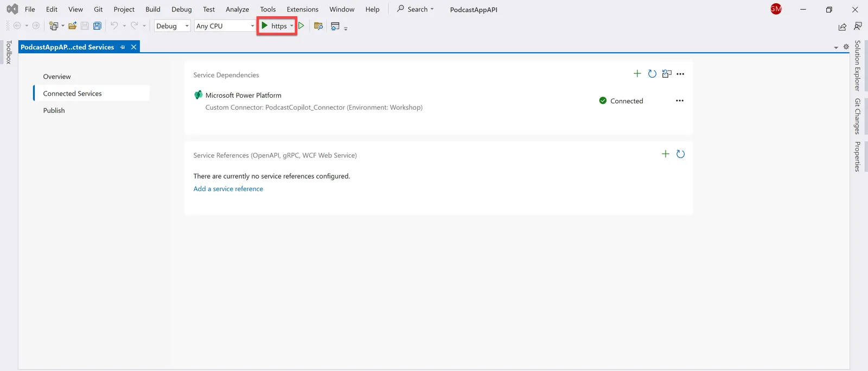Open the Git menu
The width and height of the screenshot is (868, 371).
pos(98,9)
